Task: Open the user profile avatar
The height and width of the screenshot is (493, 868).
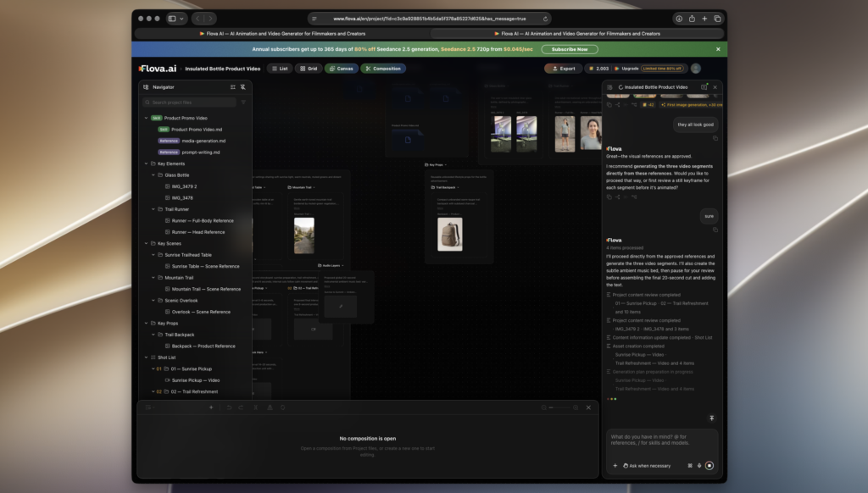Action: (x=696, y=69)
